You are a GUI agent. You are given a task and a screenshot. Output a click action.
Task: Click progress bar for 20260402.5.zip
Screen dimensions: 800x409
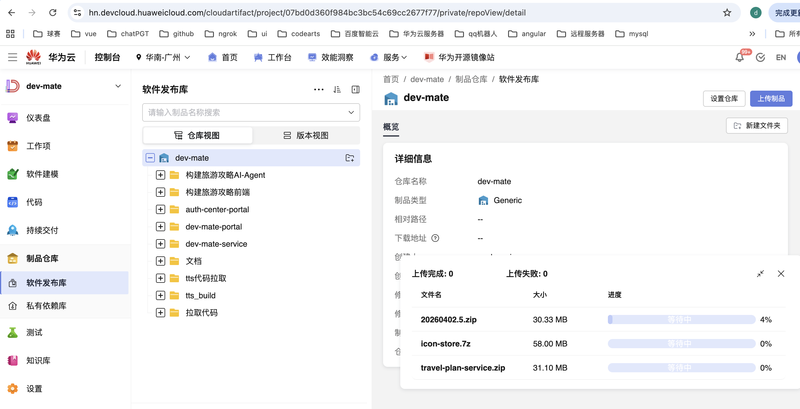(681, 320)
